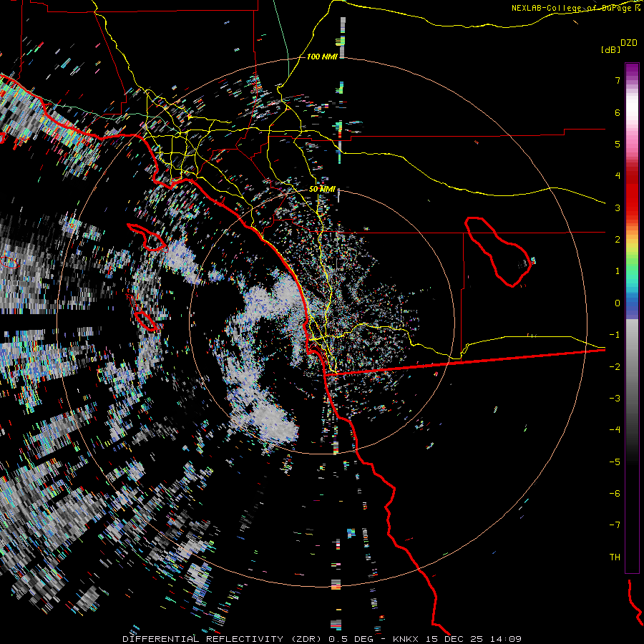Select the "-3" tick label on color scale
644x644 pixels.
click(x=615, y=399)
